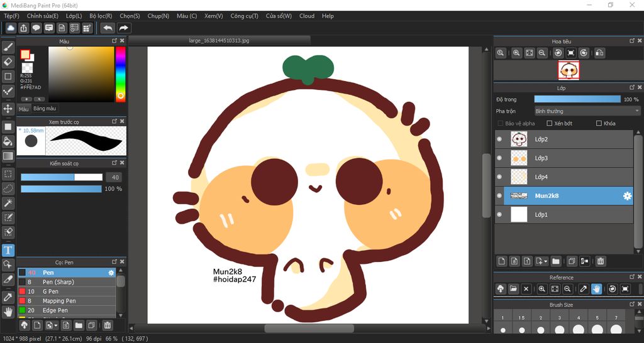Click the brush size value field 40
Image resolution: width=644 pixels, height=343 pixels.
[x=114, y=177]
